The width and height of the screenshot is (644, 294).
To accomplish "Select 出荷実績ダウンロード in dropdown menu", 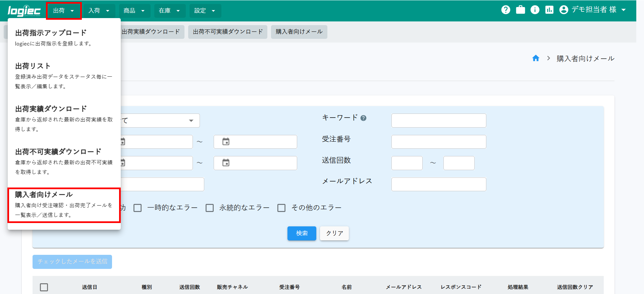I will (x=64, y=119).
